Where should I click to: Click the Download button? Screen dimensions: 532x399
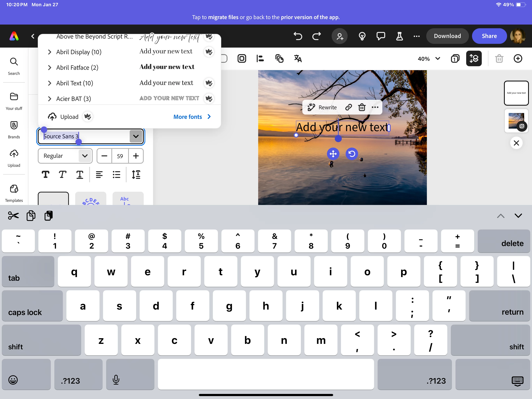pos(447,36)
